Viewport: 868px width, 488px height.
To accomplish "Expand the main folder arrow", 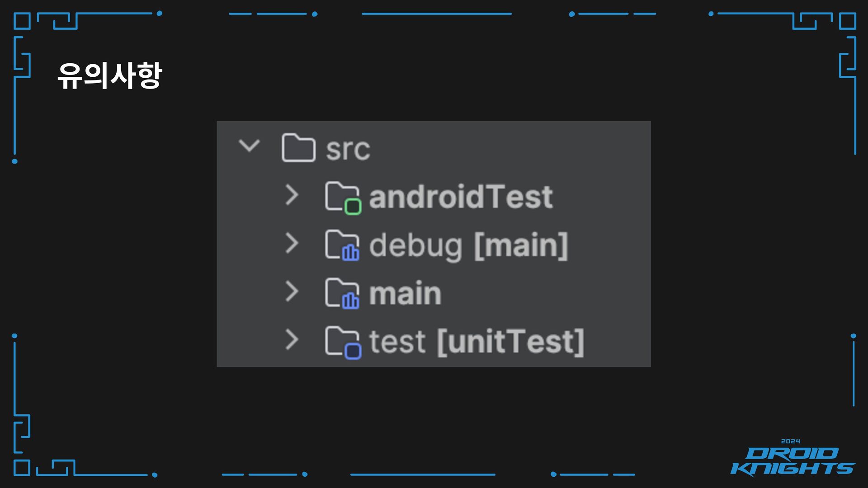I will 292,291.
